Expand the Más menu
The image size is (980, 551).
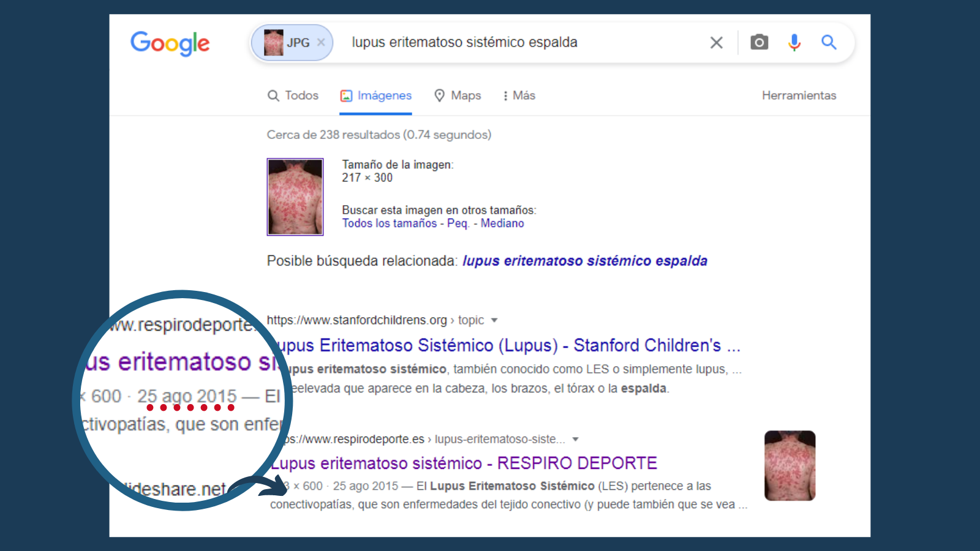[x=519, y=96]
